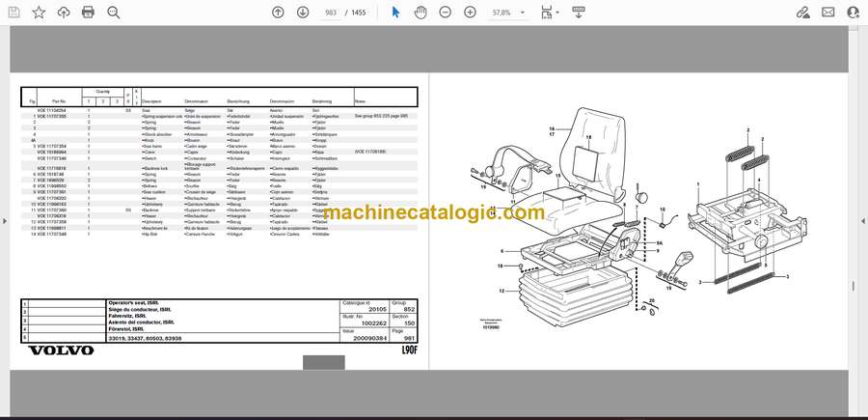Click the 'Description' column header
Image resolution: width=868 pixels, height=420 pixels.
tap(151, 102)
